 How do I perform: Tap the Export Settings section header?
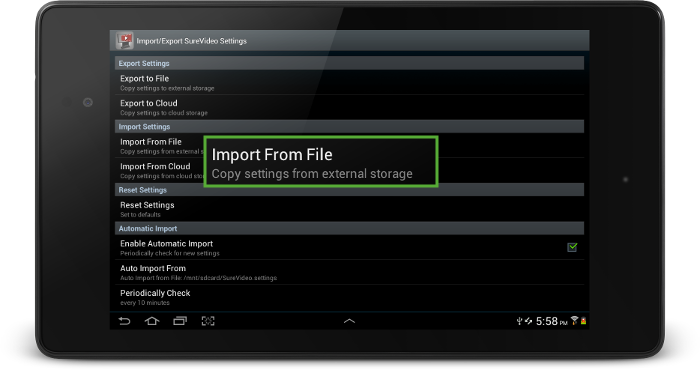pos(349,63)
